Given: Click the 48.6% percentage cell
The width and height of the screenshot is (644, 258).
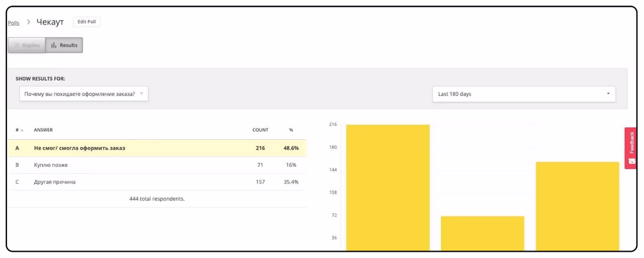Looking at the screenshot, I should (x=291, y=148).
